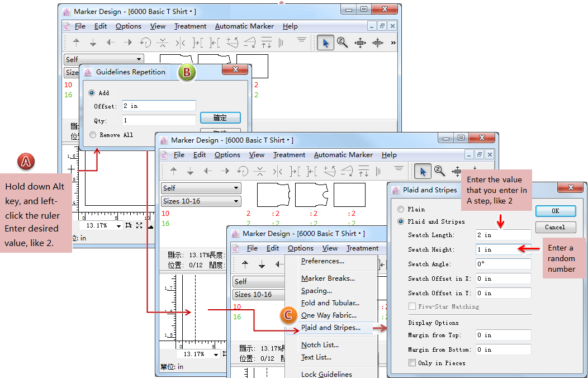Enable the Only in Pieces checkbox
The height and width of the screenshot is (378, 588).
(412, 363)
